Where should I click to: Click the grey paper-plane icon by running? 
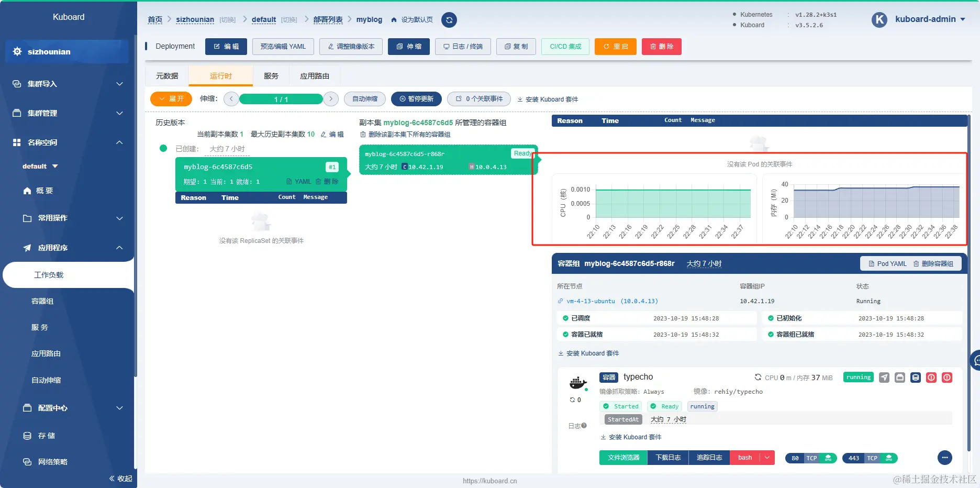point(884,378)
